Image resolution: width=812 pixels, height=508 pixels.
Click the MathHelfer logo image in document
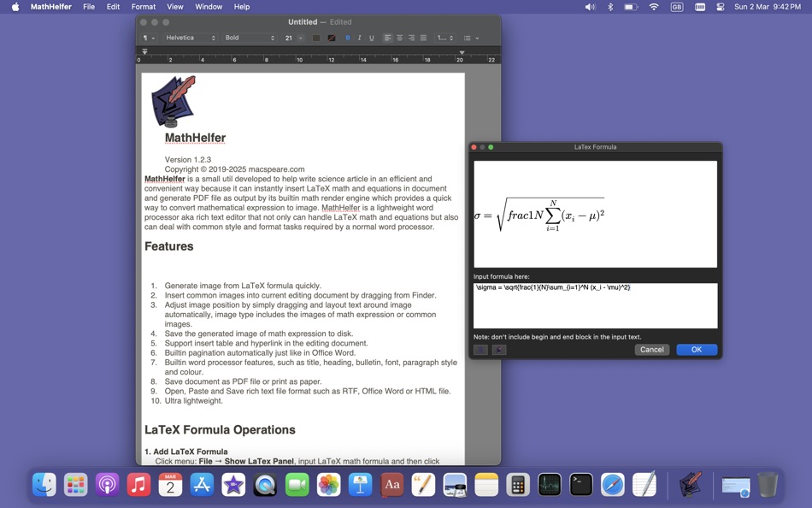[x=174, y=102]
